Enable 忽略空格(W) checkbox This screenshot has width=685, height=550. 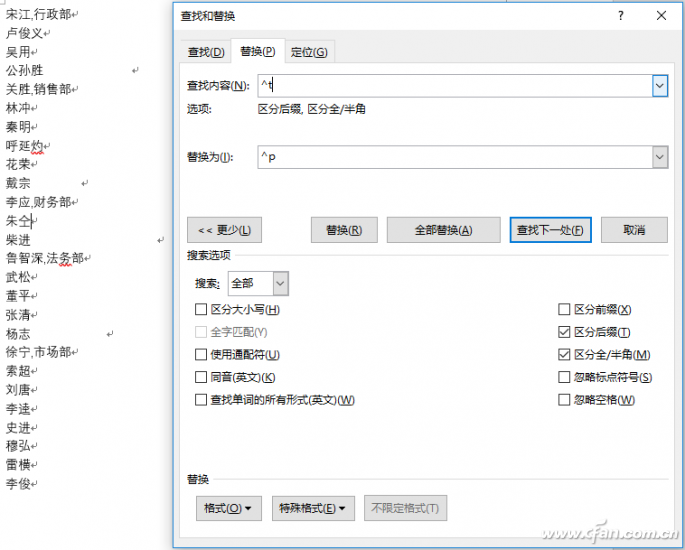pos(564,400)
